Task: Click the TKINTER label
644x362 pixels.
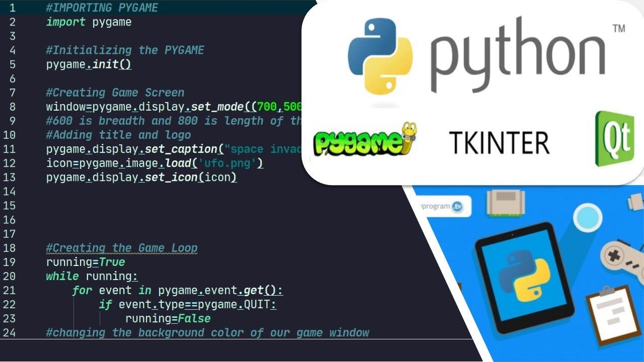Action: 499,143
